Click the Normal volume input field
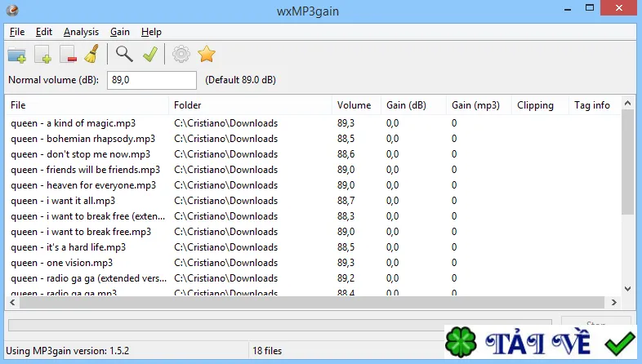The width and height of the screenshot is (642, 364). tap(152, 80)
